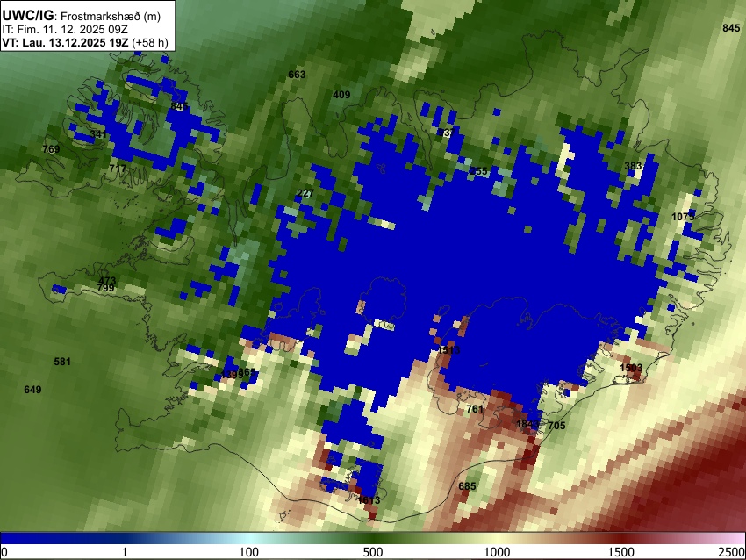This screenshot has height=560, width=746.
Task: Click the map value '1075'
Action: pos(683,217)
